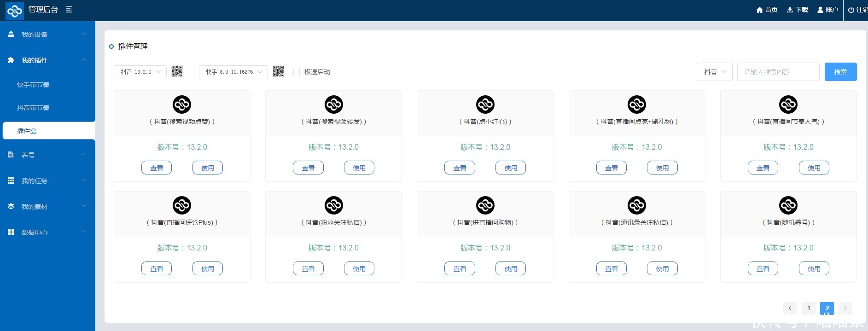
Task: Use the 抖音(进直播间购物) plugin
Action: point(511,269)
